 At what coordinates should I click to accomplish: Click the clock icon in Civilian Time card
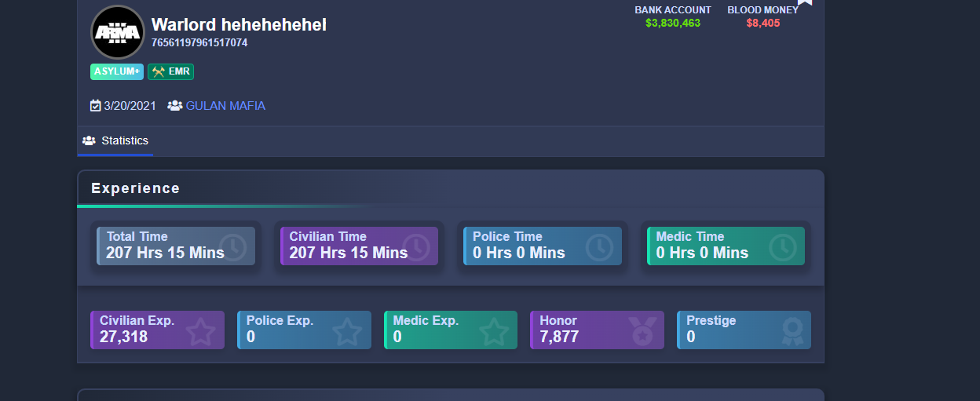point(416,247)
